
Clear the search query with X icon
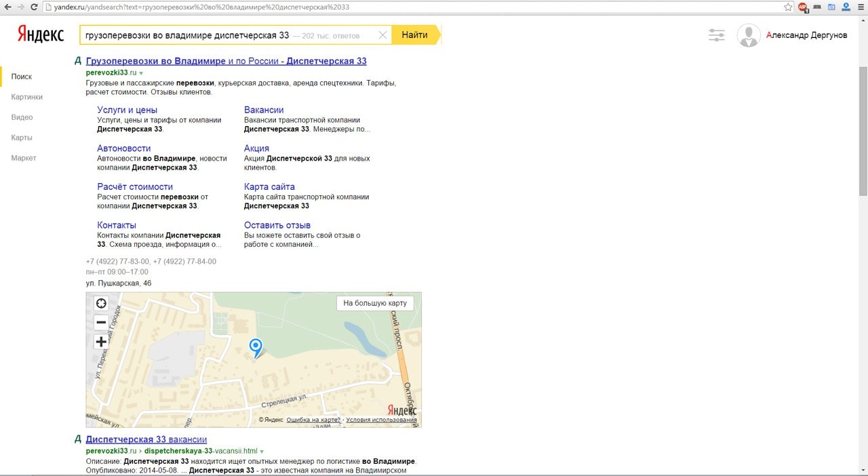click(x=382, y=35)
